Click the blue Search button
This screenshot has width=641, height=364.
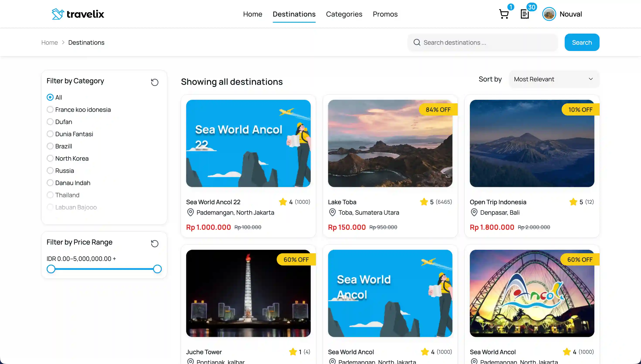tap(582, 42)
